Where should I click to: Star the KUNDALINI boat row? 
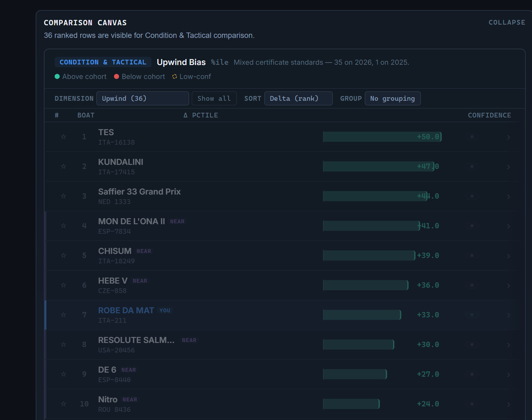pos(63,166)
